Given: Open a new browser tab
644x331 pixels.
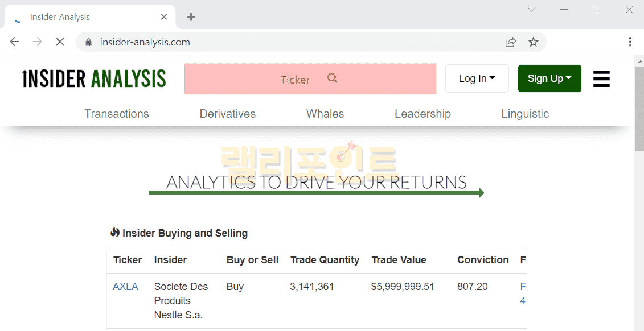Looking at the screenshot, I should click(191, 17).
